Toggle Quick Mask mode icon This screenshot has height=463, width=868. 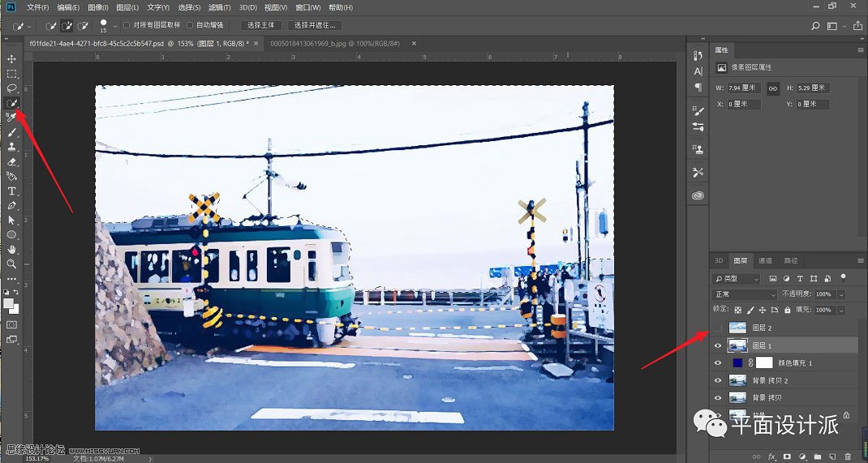[11, 324]
